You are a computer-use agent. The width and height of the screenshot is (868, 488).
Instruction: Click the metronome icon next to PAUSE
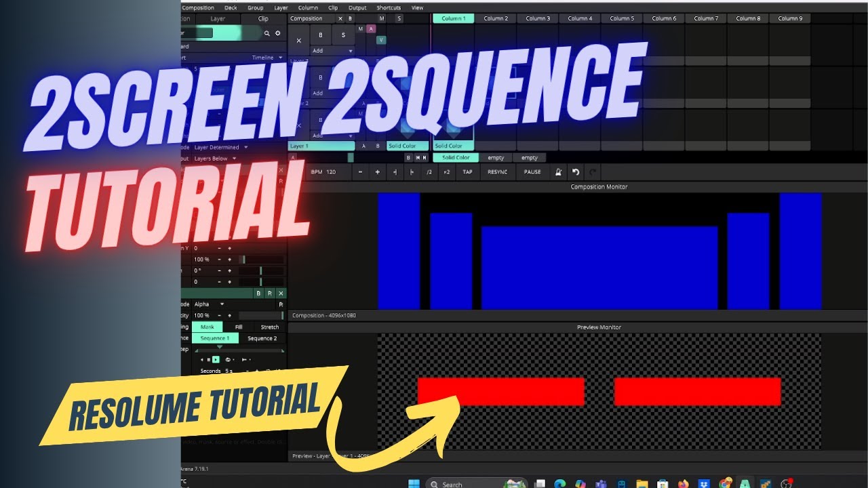click(558, 172)
